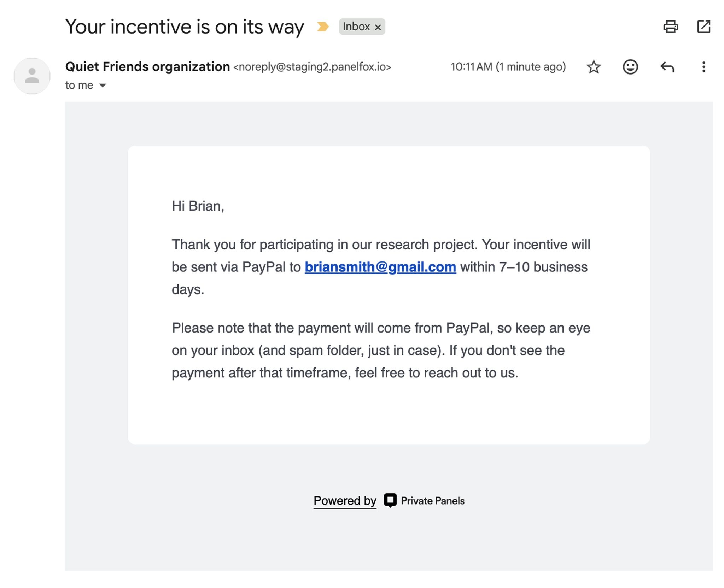Click the Private Panels logo icon

point(390,500)
